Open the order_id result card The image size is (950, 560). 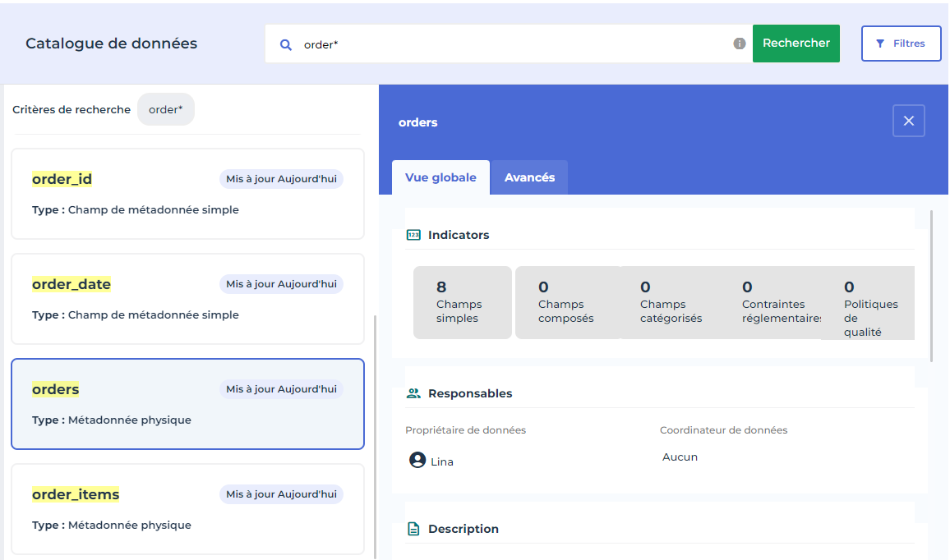tap(187, 194)
